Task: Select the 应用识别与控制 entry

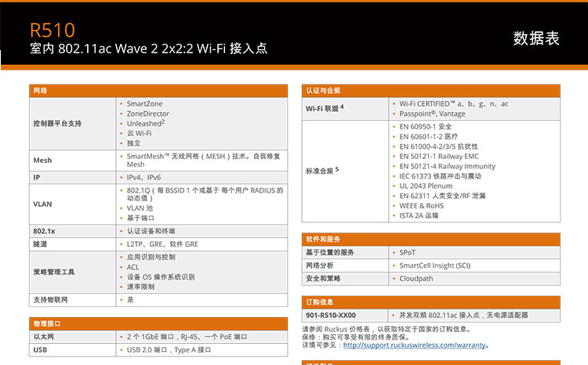Action: click(151, 257)
